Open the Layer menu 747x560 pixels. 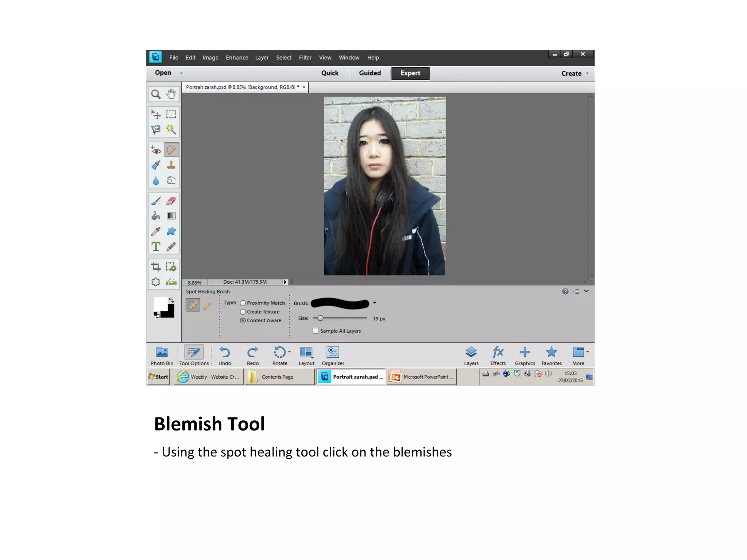pos(262,58)
